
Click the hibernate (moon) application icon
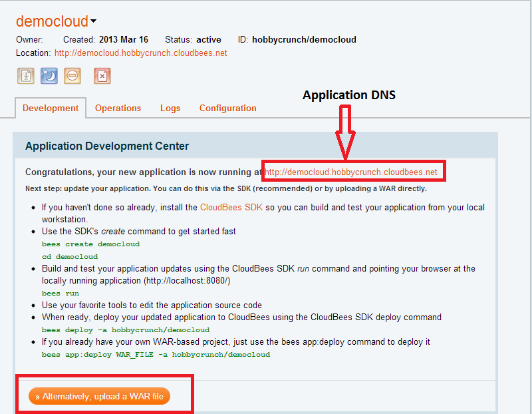pyautogui.click(x=49, y=76)
